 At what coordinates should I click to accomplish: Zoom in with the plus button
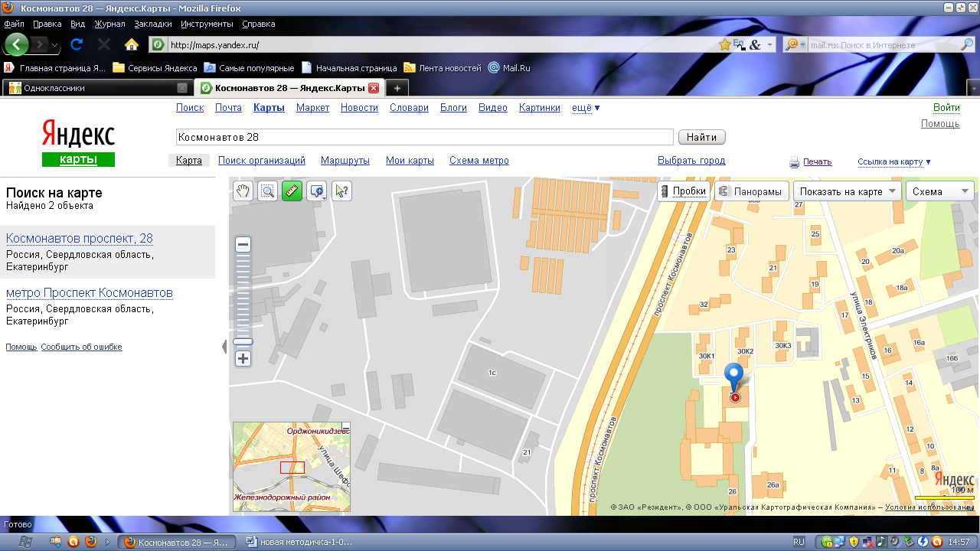click(243, 358)
